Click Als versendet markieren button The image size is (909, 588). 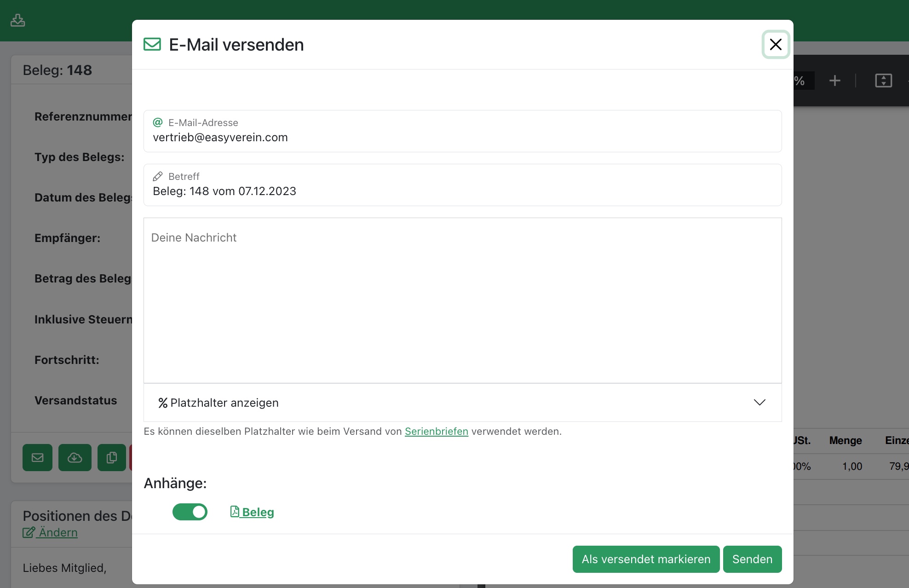click(646, 559)
